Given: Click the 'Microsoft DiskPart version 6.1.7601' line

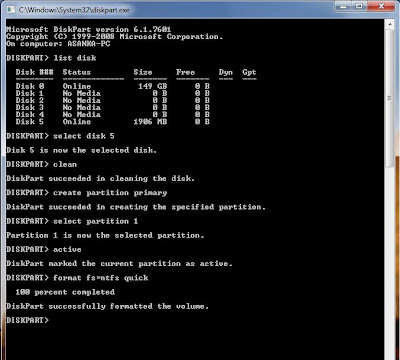Looking at the screenshot, I should click(x=88, y=30).
